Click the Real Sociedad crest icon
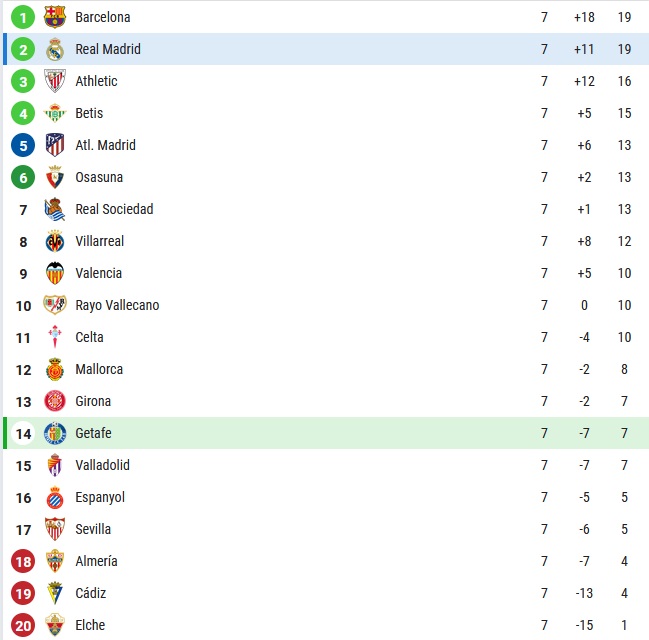Image resolution: width=649 pixels, height=640 pixels. point(55,209)
